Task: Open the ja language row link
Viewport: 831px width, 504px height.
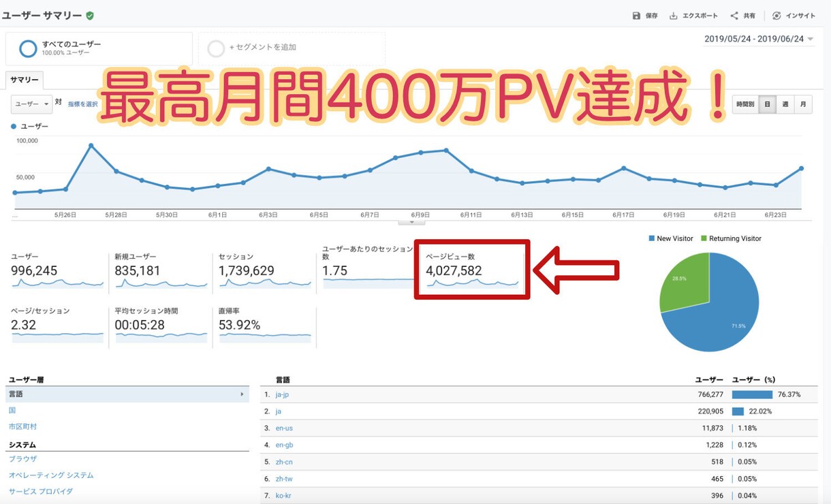Action: (279, 411)
